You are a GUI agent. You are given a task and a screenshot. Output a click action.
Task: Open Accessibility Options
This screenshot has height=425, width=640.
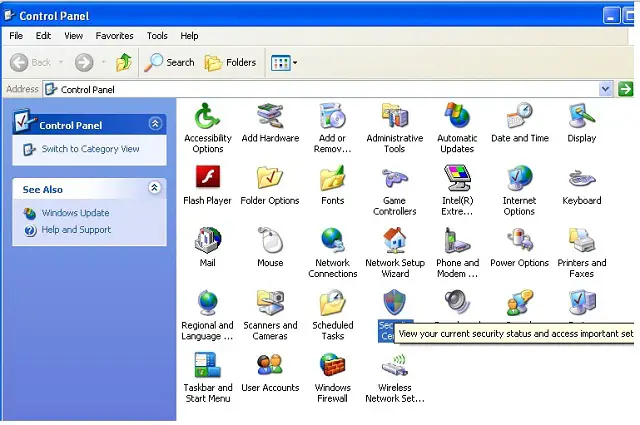tap(208, 128)
